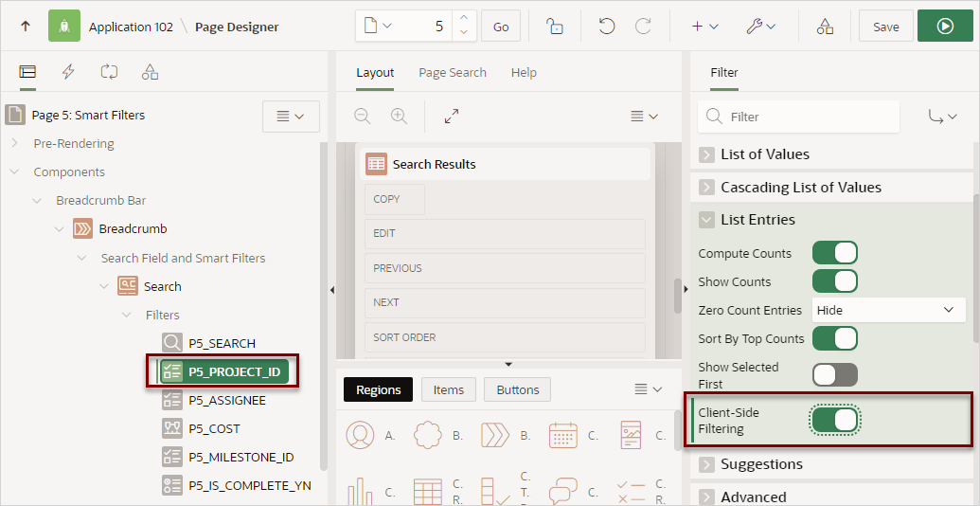Click the Breadcrumb chevrons gallery icon
Viewport: 980px width, 506px height.
(x=495, y=435)
